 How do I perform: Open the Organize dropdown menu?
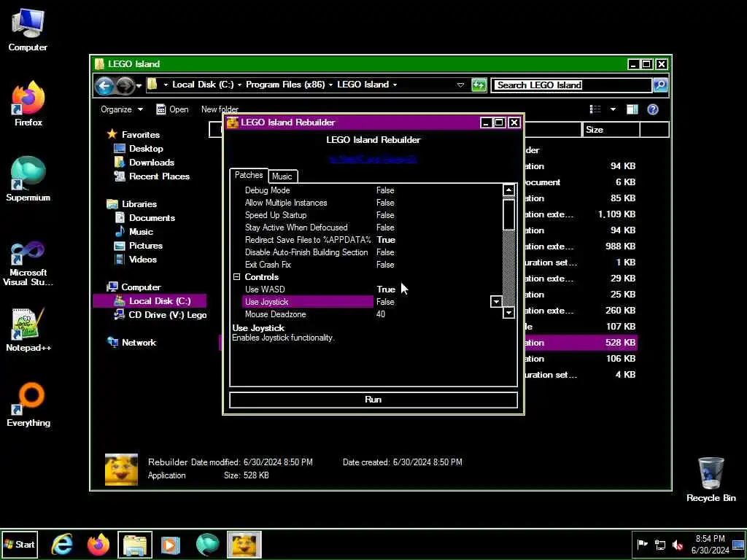[x=122, y=109]
